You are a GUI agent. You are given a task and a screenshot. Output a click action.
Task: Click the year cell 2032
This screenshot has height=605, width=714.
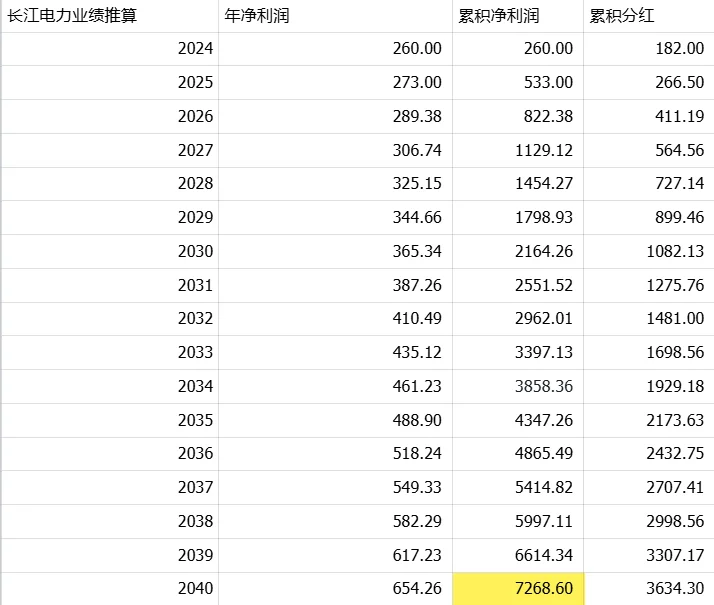(x=110, y=319)
